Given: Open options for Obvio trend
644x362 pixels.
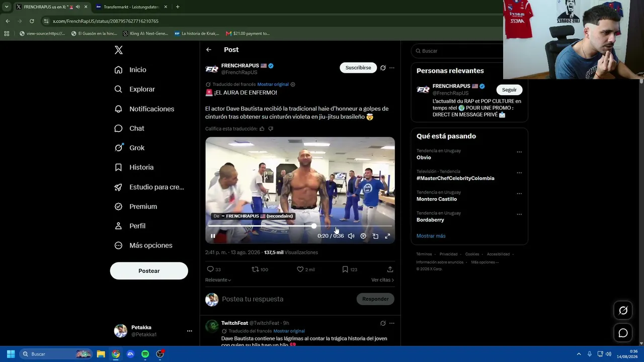Looking at the screenshot, I should (x=519, y=152).
